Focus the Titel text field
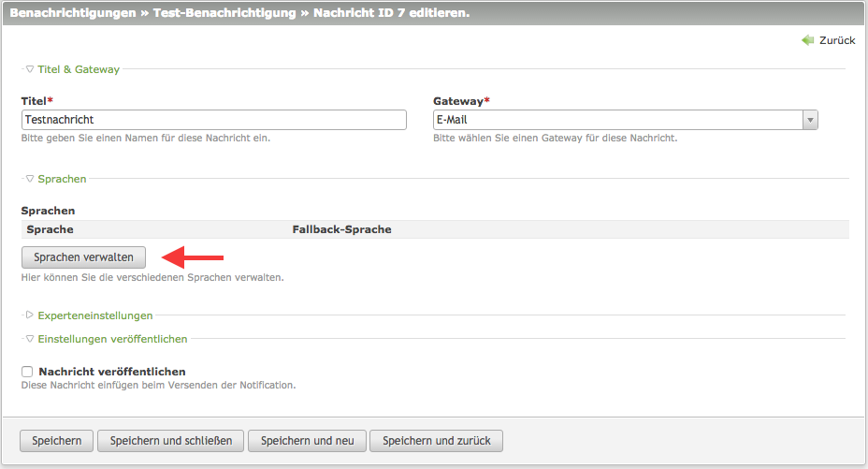Viewport: 868px width, 469px height. [213, 120]
